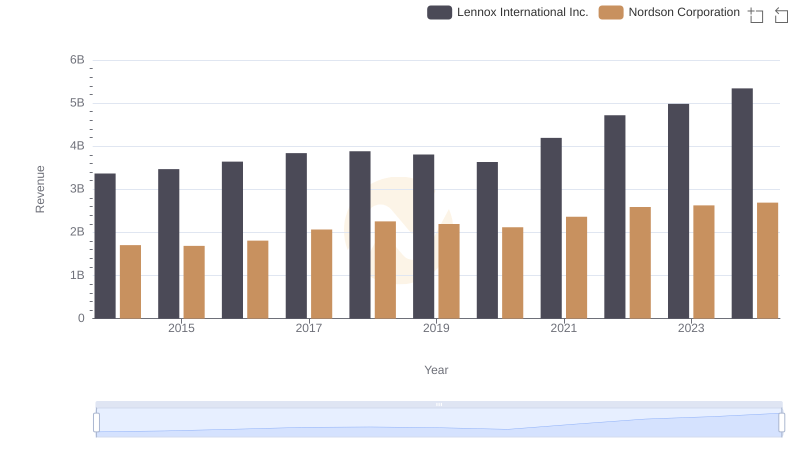Click the Lennox bar for 2021

click(x=551, y=228)
